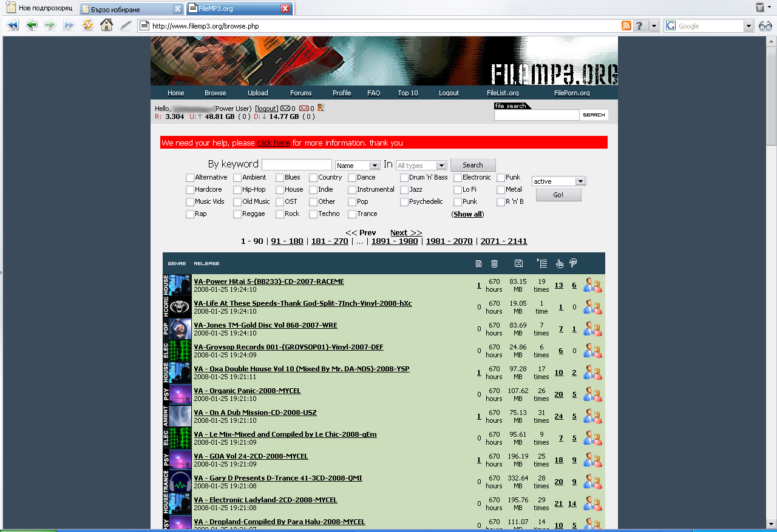Click the pencil/wand toolbar icon
Viewport: 777px width, 532px height.
126,25
